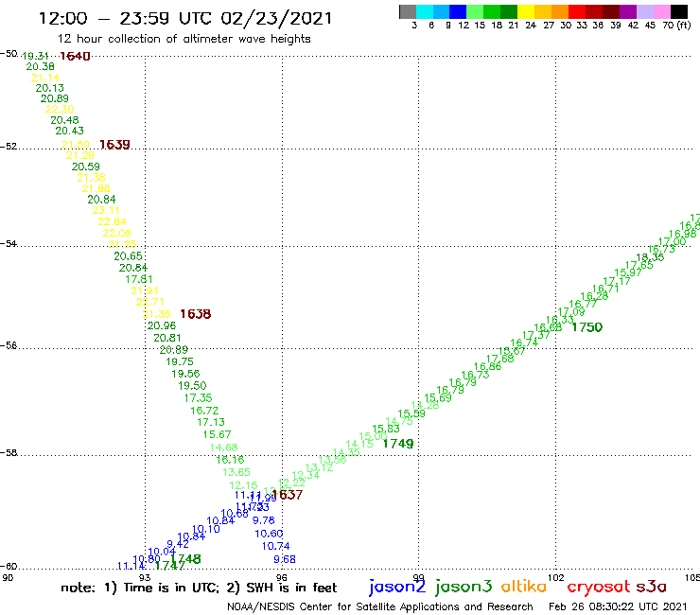Viewport: 700px width, 615px height.
Task: Click the NOAA/NESDIS Center credit line
Action: tap(380, 607)
